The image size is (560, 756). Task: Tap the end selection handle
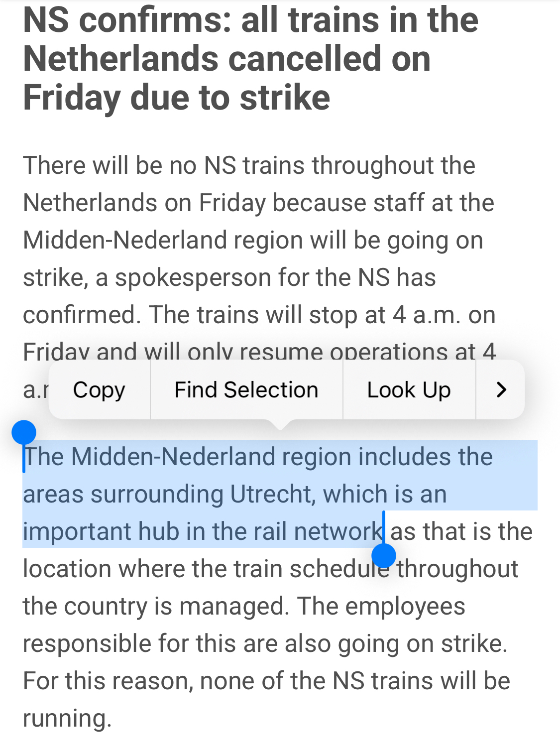[383, 555]
